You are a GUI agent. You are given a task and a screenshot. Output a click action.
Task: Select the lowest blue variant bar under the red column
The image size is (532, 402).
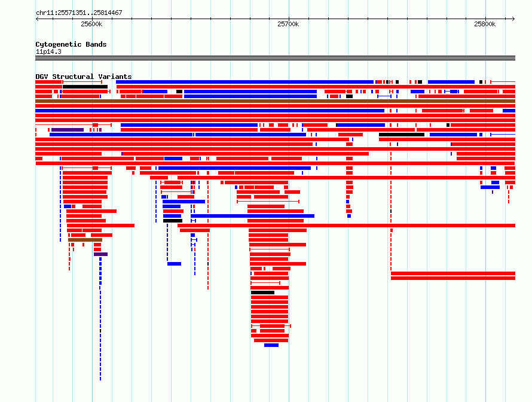[271, 345]
